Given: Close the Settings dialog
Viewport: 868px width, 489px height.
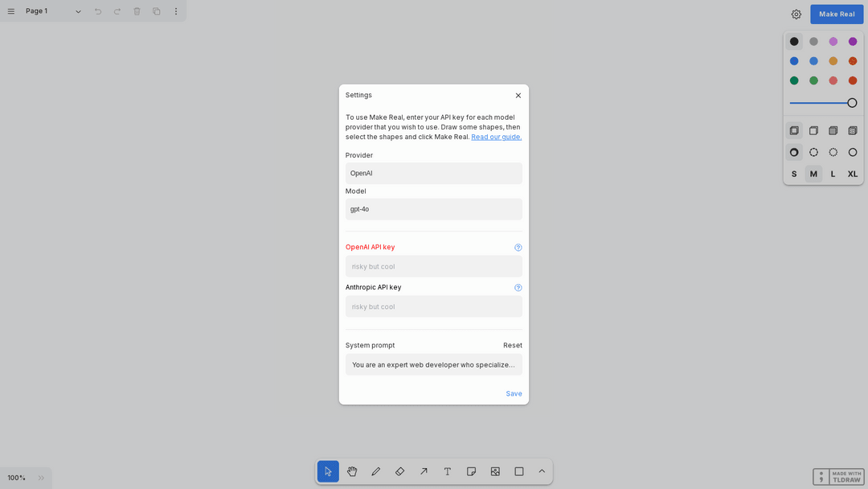Looking at the screenshot, I should pyautogui.click(x=518, y=95).
